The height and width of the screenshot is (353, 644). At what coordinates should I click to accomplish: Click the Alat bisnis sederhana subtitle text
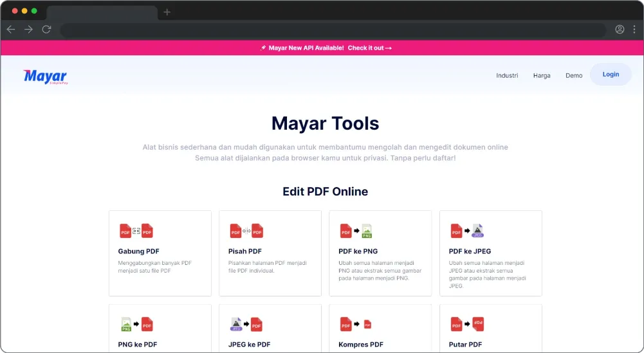(326, 147)
